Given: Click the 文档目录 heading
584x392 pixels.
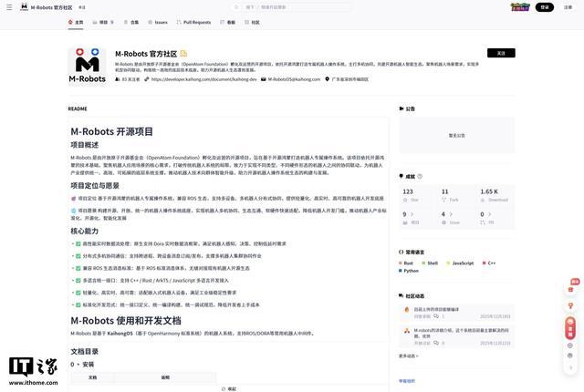Looking at the screenshot, I should [x=85, y=352].
